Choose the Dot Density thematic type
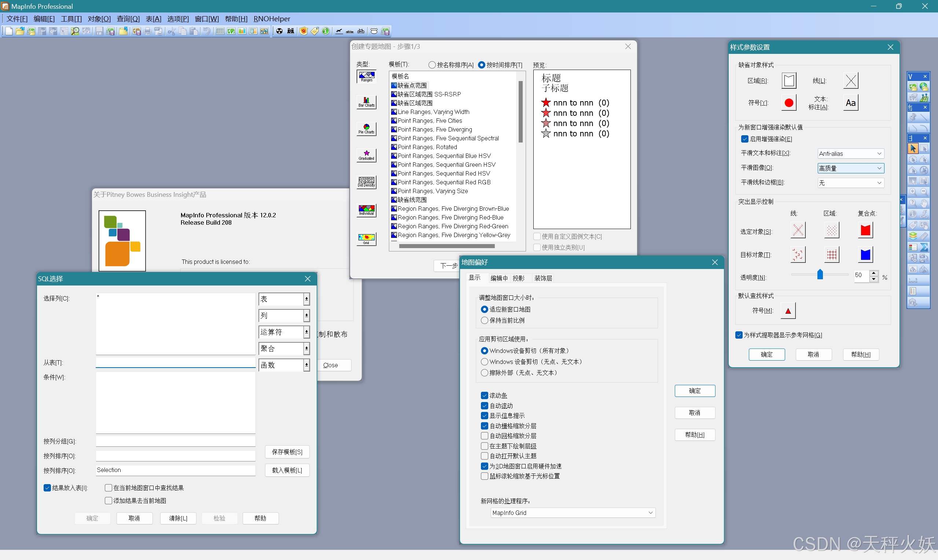Viewport: 938px width, 560px height. [x=367, y=182]
